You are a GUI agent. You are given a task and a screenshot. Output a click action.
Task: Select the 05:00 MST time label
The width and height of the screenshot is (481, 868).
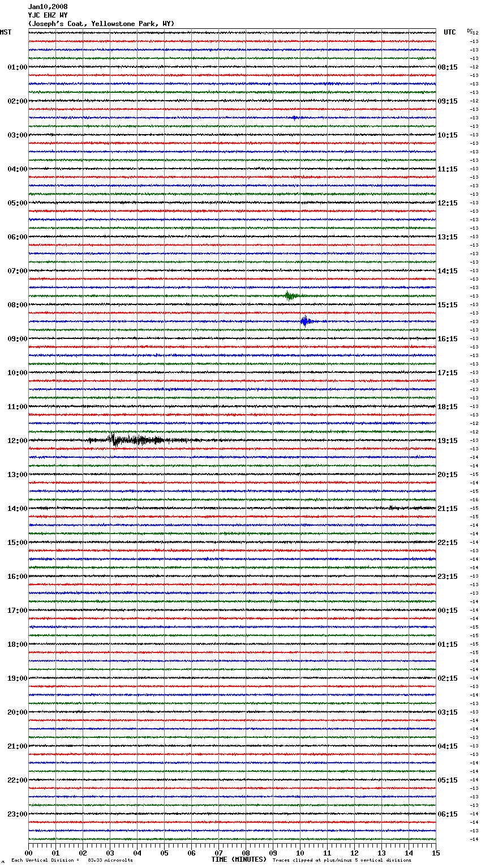click(18, 203)
